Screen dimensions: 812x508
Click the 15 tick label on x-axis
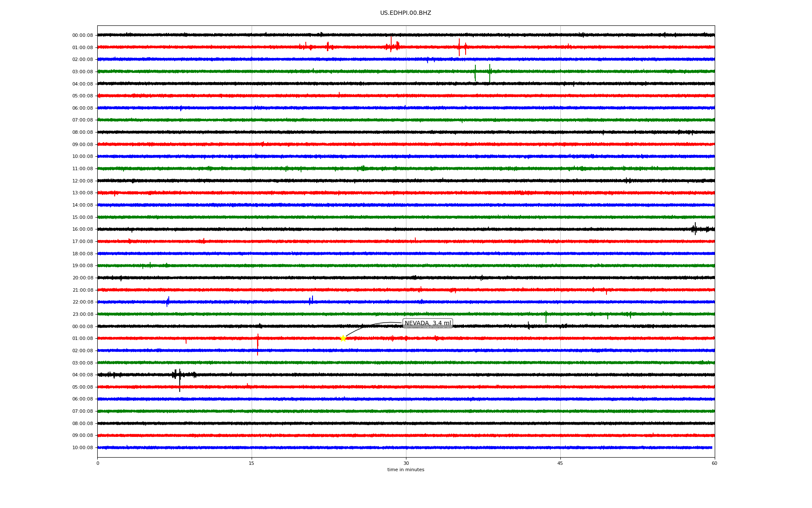[x=252, y=463]
